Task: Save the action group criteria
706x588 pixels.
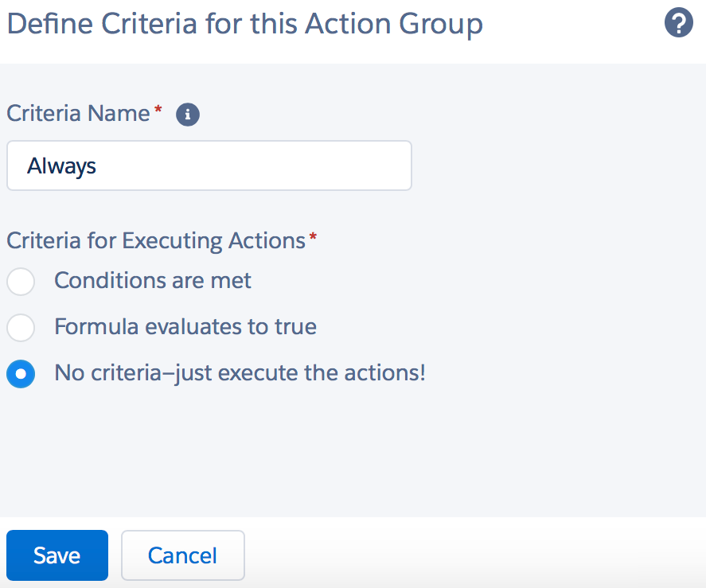Action: coord(57,555)
